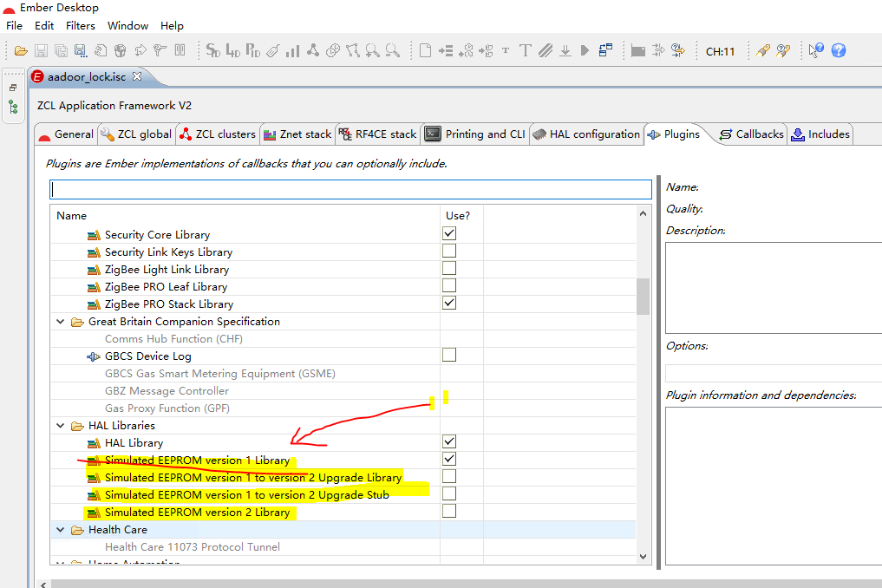
Task: Check Simulated EEPROM version 2 Library checkbox
Action: pyautogui.click(x=449, y=511)
